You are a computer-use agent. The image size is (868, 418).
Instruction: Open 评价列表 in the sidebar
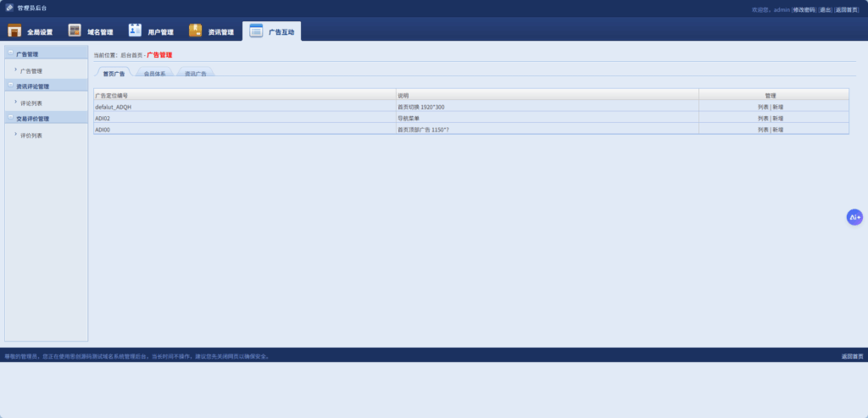pyautogui.click(x=31, y=136)
